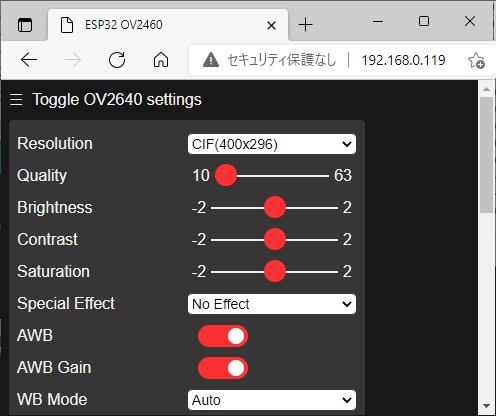The height and width of the screenshot is (416, 496).
Task: Click Toggle OV2640 settings label
Action: coord(117,99)
